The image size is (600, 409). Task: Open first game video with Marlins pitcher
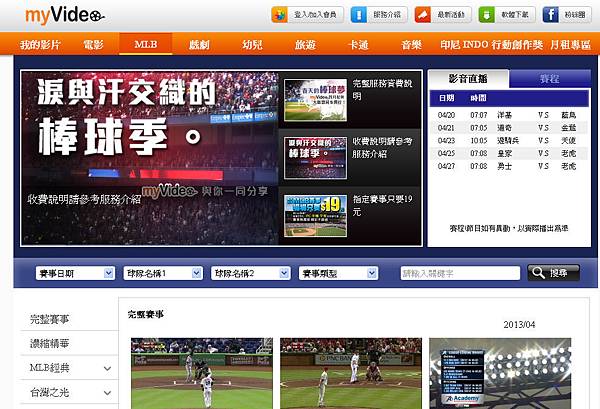coord(202,373)
